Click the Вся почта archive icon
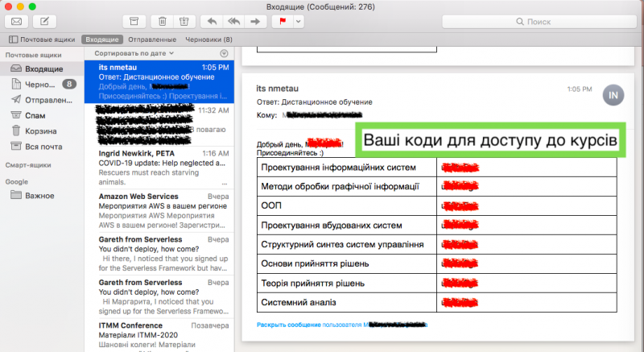This screenshot has width=644, height=352. coord(16,147)
